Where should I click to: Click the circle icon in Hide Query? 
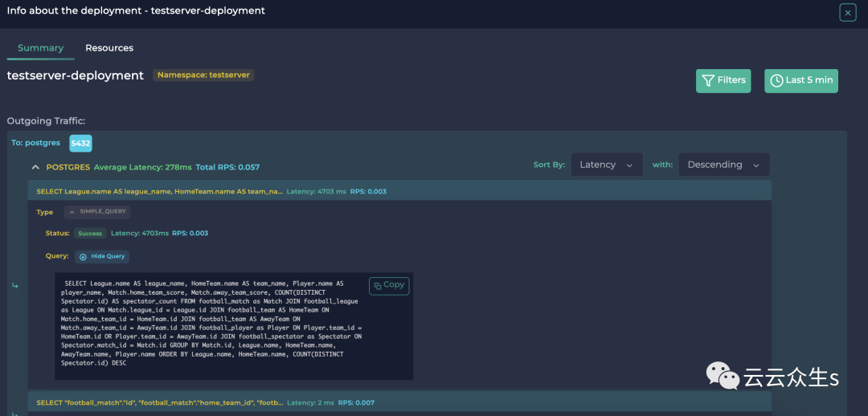[x=83, y=257]
